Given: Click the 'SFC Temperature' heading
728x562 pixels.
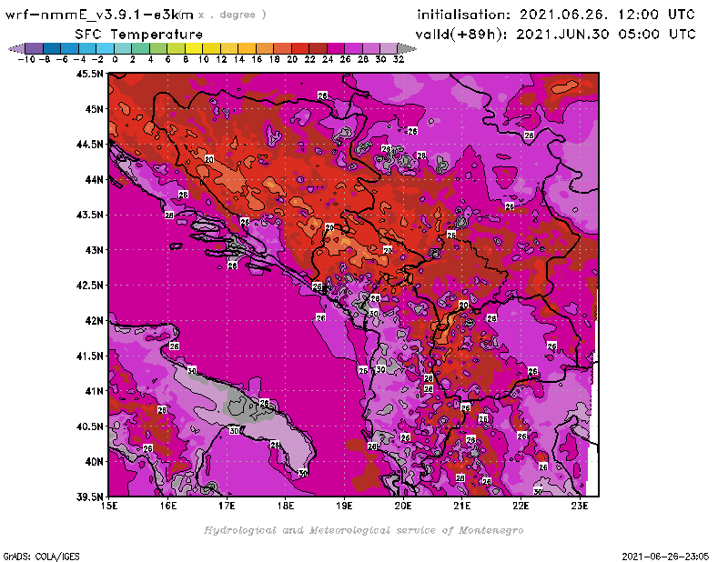Looking at the screenshot, I should tap(139, 35).
